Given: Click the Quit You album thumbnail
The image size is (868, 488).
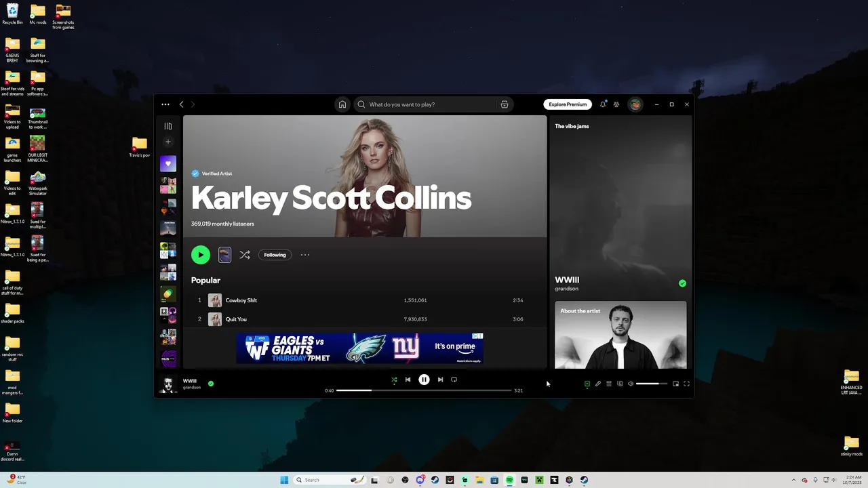Looking at the screenshot, I should click(215, 319).
